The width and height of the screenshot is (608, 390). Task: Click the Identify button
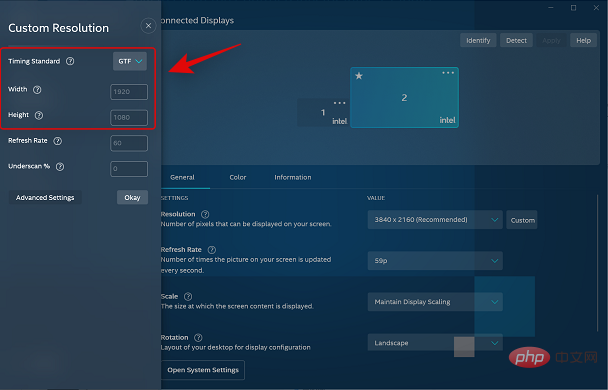478,40
